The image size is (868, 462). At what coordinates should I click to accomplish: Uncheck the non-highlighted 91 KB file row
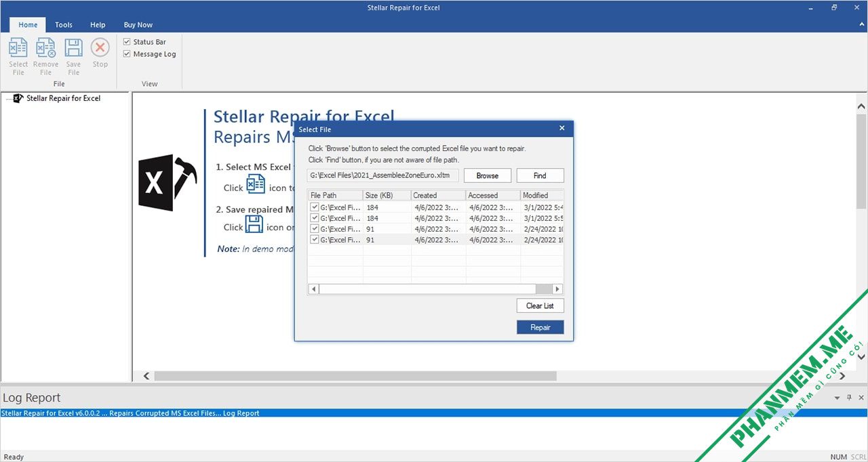point(314,229)
